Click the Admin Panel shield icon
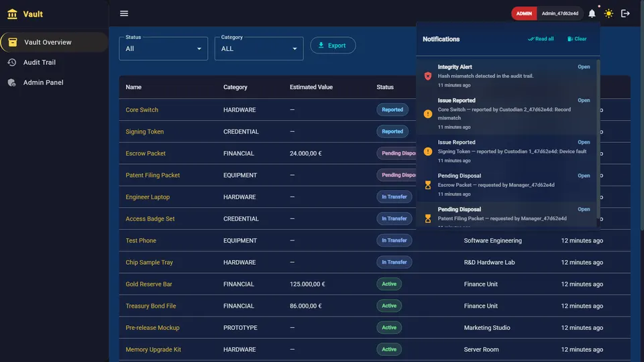Viewport: 644px width, 362px height. pos(12,82)
